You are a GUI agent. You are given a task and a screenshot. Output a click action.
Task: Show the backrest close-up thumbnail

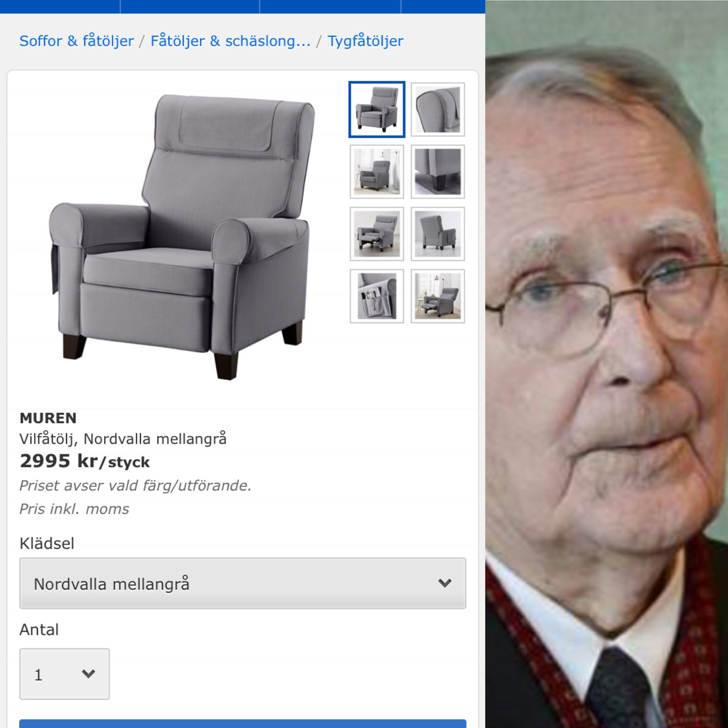(438, 109)
